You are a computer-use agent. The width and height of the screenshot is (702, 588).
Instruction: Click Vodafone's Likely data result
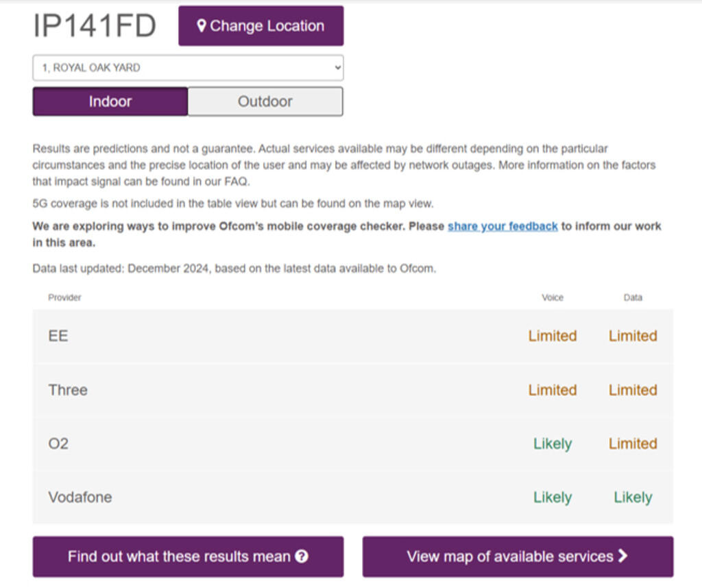pos(633,498)
